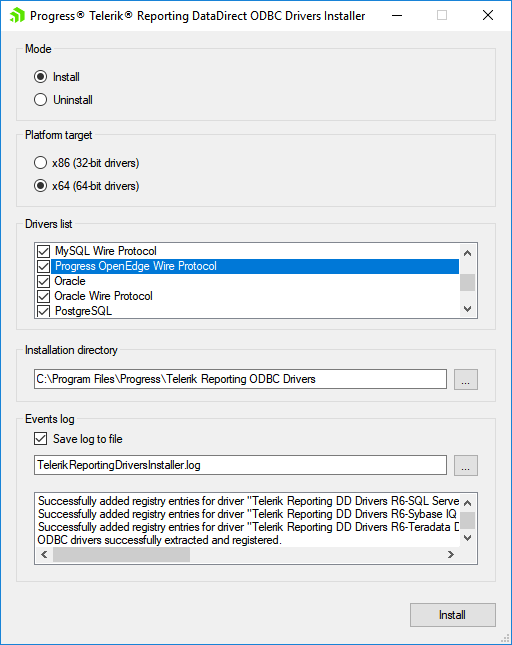Click the events log vertical scroll up arrow
512x645 pixels.
click(x=468, y=503)
